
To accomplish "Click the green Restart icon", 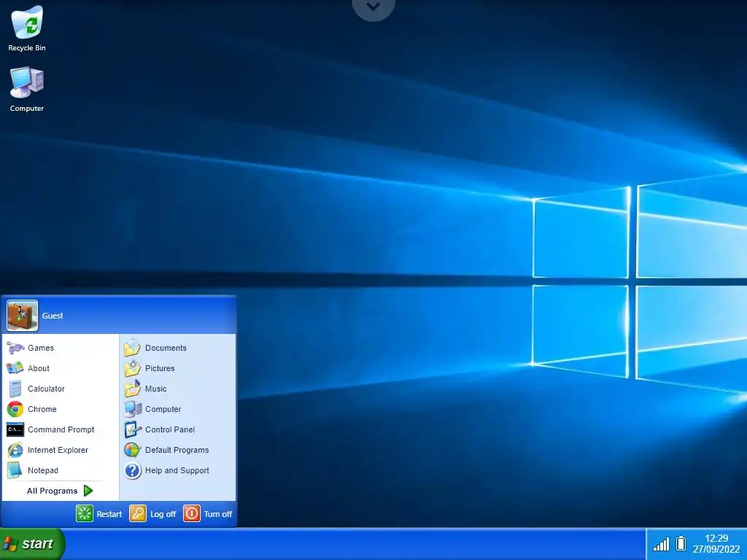I will point(85,513).
